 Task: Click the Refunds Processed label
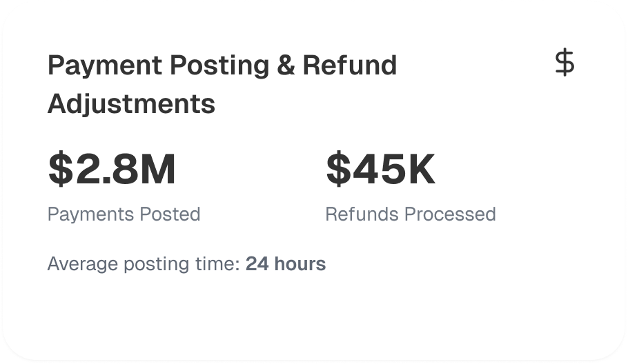click(410, 214)
